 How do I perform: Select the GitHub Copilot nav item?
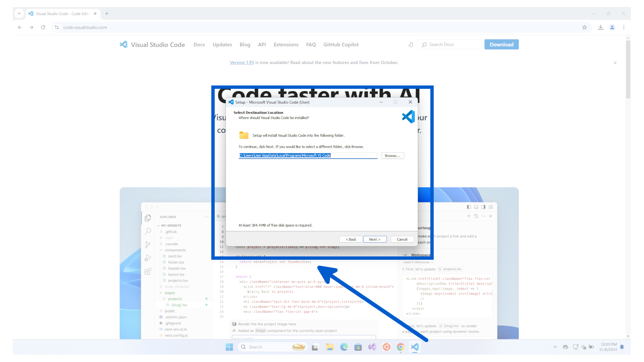tap(341, 44)
